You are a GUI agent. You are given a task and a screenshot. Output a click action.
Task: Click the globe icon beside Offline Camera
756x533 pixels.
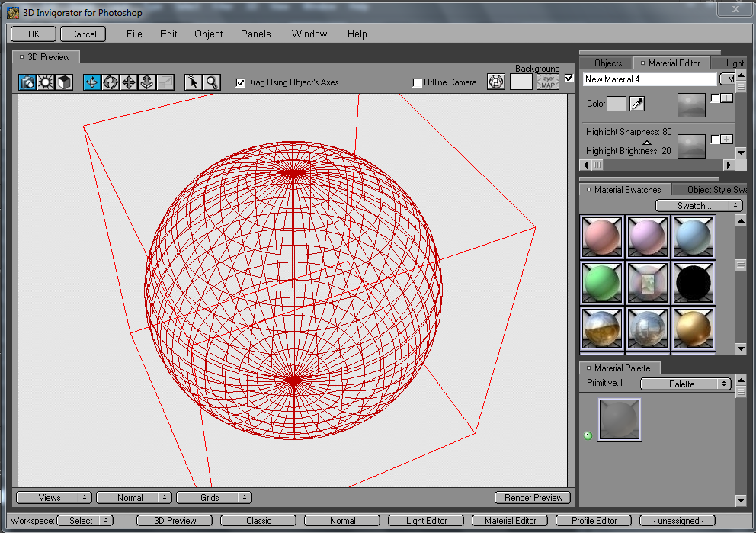point(496,82)
